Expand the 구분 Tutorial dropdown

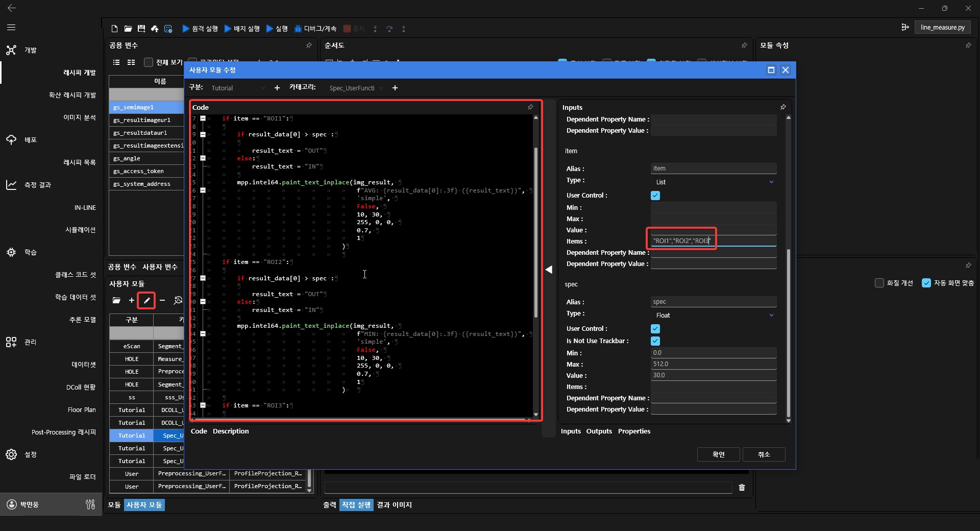pos(238,88)
